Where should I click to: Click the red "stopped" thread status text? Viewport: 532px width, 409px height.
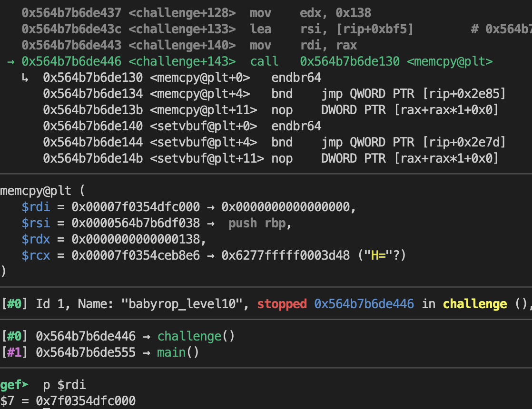282,304
